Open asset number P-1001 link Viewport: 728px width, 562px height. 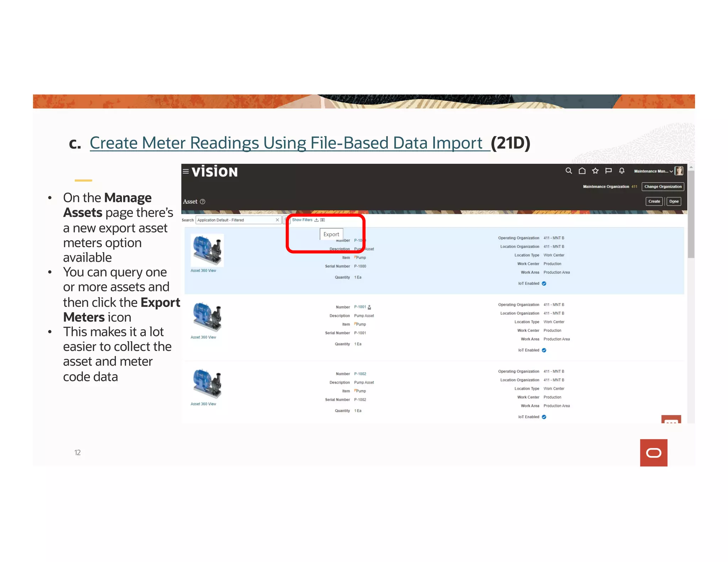pyautogui.click(x=360, y=307)
